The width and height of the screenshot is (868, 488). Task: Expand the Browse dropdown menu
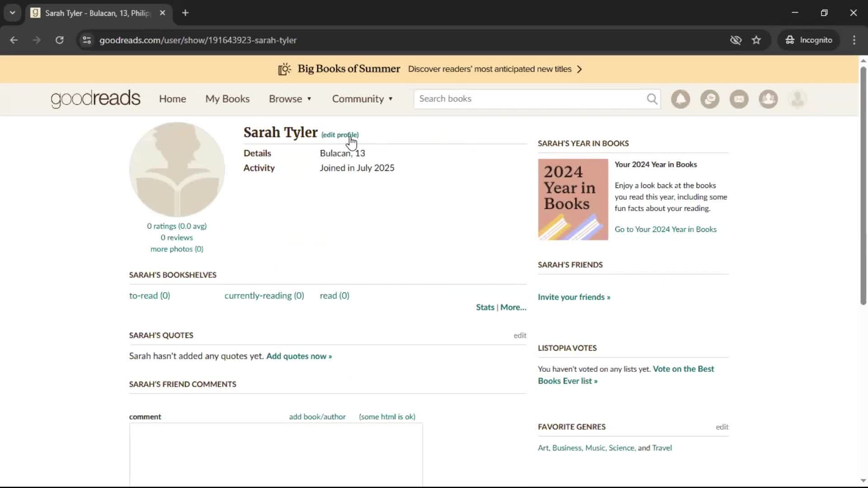tap(290, 99)
